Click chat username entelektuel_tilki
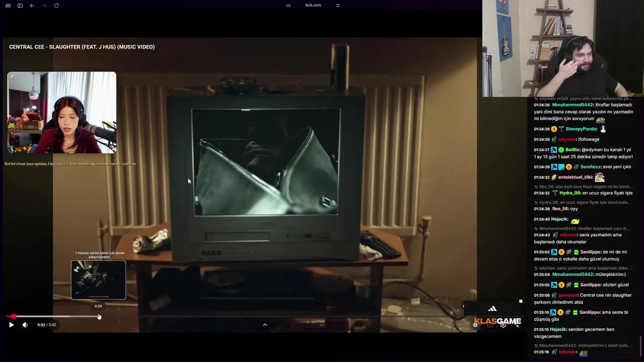The height and width of the screenshot is (362, 644). [576, 177]
